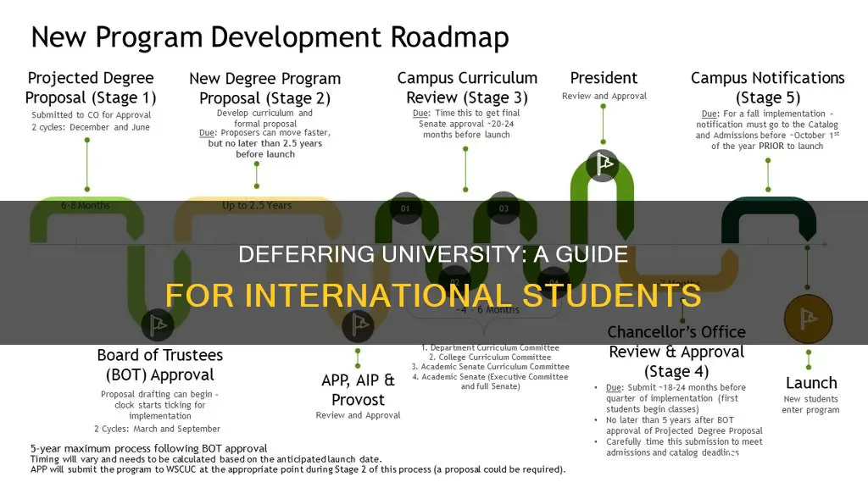Click '3. Academic Senate Curriculum Committee' item
This screenshot has width=868, height=488.
pos(490,367)
